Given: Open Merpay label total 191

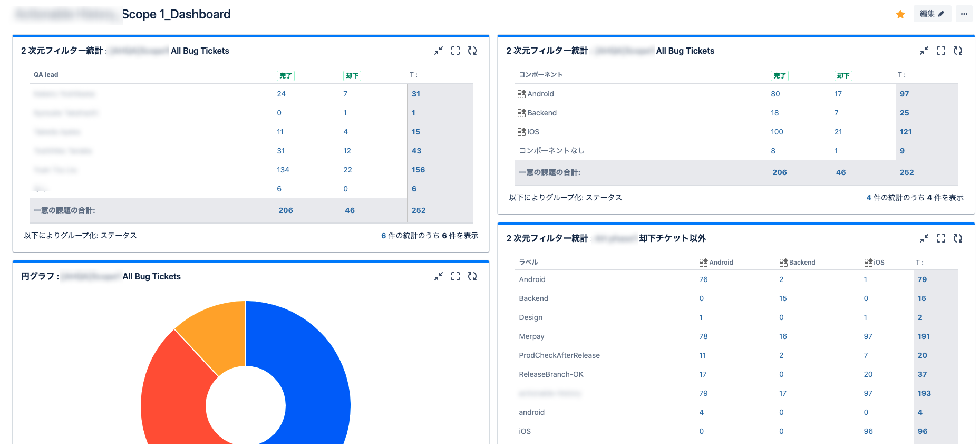Looking at the screenshot, I should [924, 336].
